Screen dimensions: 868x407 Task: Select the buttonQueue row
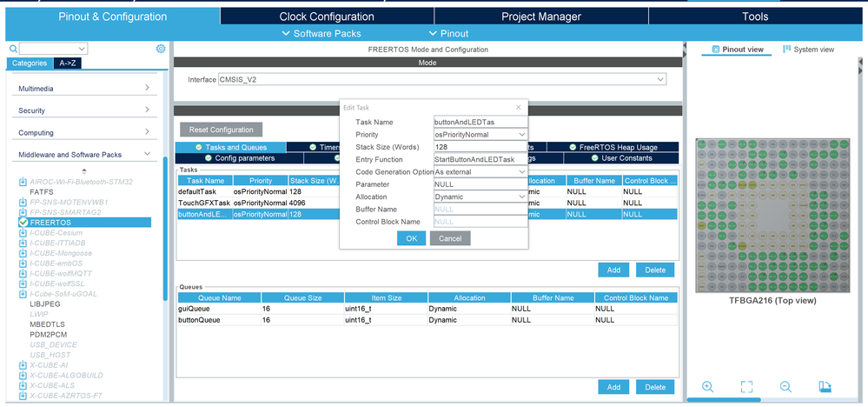[427, 320]
